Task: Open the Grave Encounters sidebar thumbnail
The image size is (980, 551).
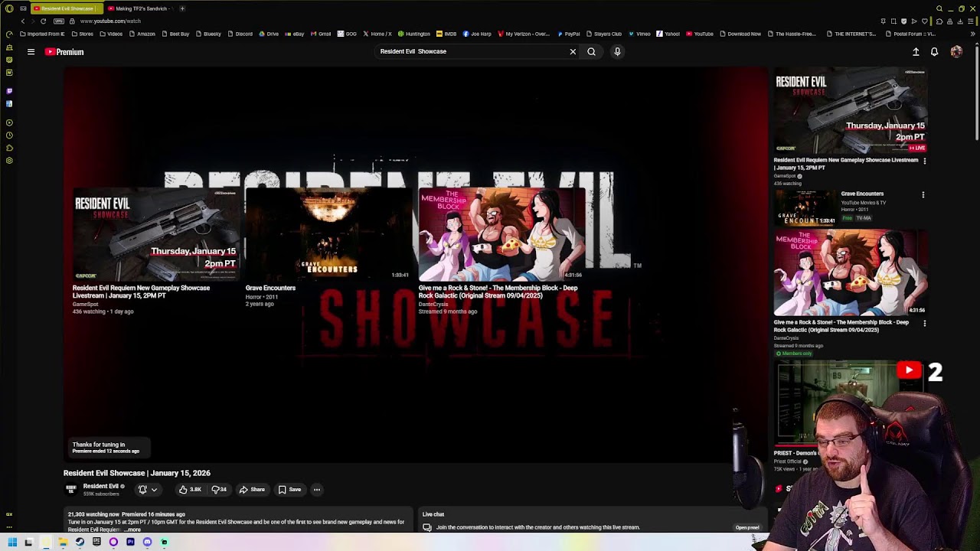Action: click(x=805, y=207)
